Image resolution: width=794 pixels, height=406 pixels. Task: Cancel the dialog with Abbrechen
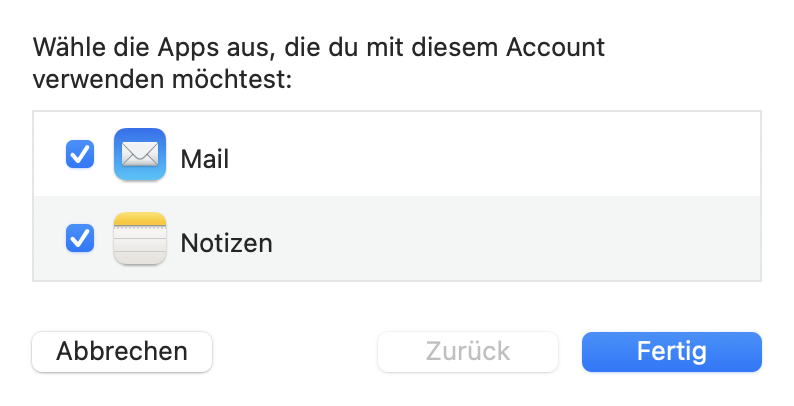[x=122, y=352]
